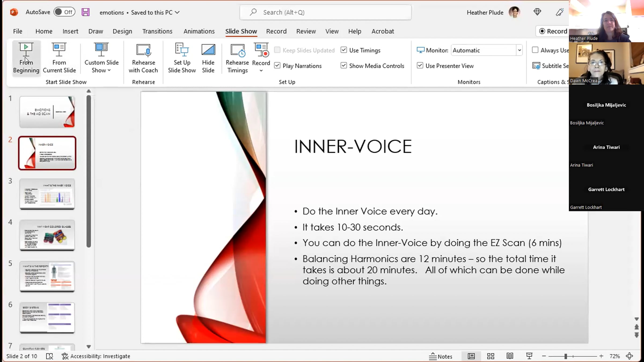Viewport: 644px width, 362px height.
Task: Switch to the Design tab
Action: point(122,31)
